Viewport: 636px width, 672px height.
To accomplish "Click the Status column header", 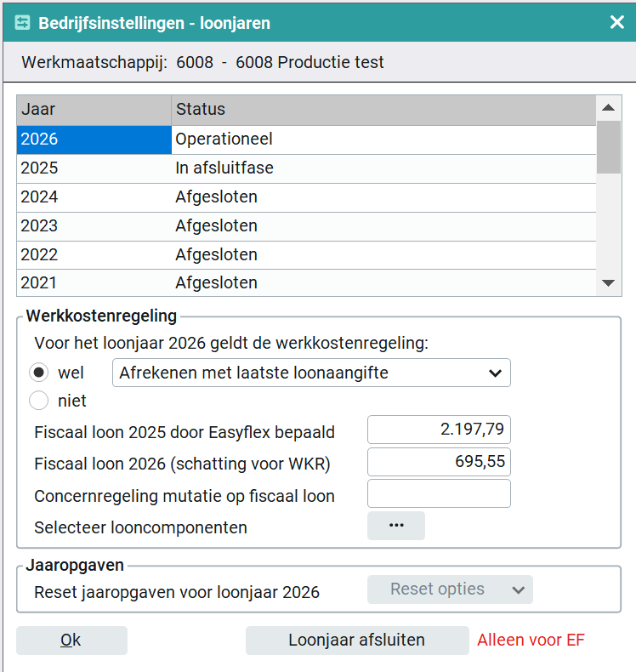I will click(x=383, y=110).
